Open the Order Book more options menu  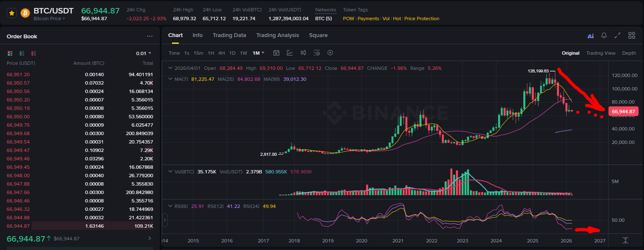point(150,37)
